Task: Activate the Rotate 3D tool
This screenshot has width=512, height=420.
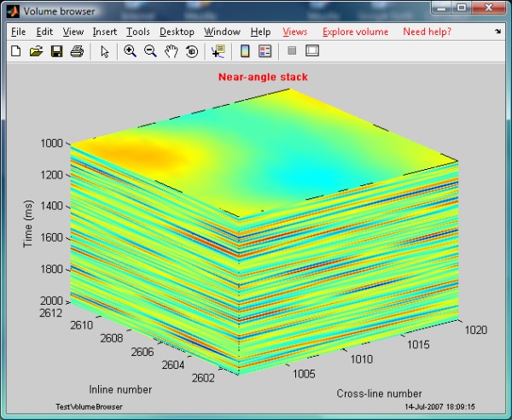Action: pyautogui.click(x=191, y=51)
